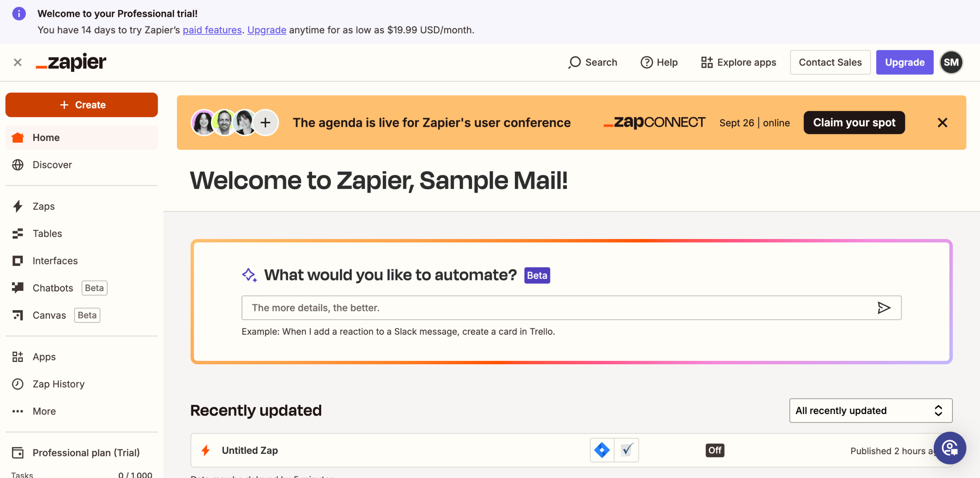Click the plus icon beside conference avatars
This screenshot has height=478, width=980.
pos(265,123)
